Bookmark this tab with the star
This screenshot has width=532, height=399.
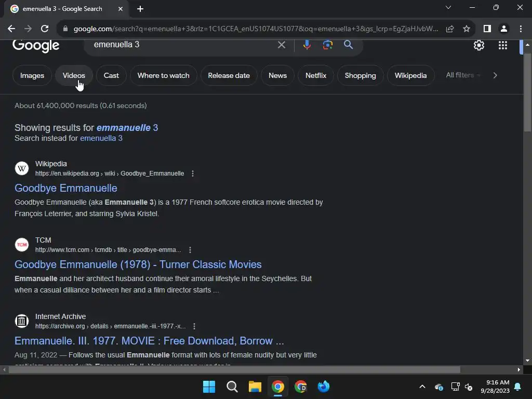tap(467, 29)
